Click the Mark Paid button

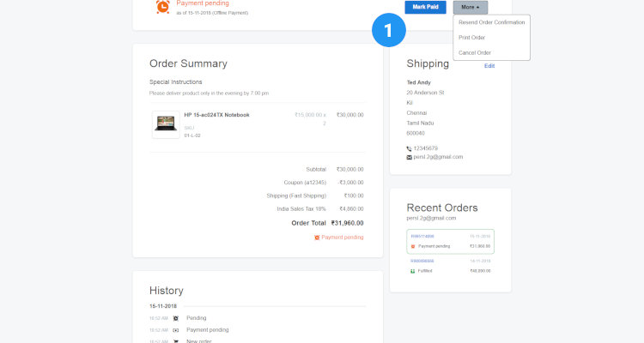click(x=425, y=7)
